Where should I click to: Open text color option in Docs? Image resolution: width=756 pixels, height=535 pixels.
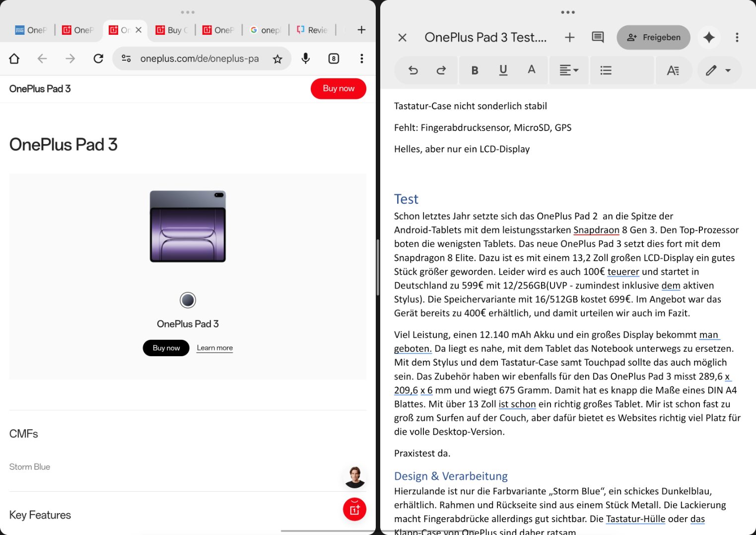[531, 70]
